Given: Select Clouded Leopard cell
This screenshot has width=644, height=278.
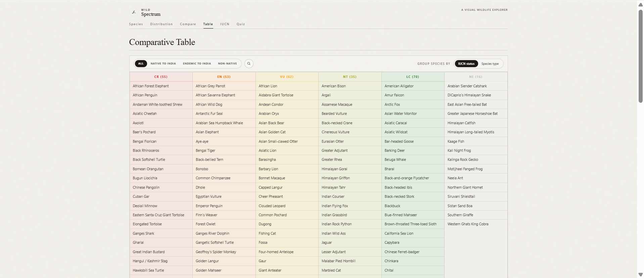Looking at the screenshot, I should (x=287, y=206).
